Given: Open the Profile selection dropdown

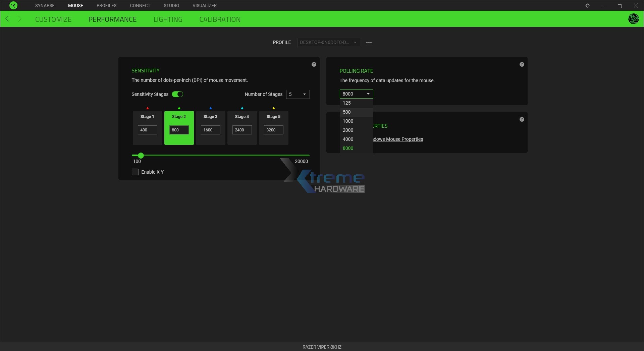Looking at the screenshot, I should tap(328, 42).
